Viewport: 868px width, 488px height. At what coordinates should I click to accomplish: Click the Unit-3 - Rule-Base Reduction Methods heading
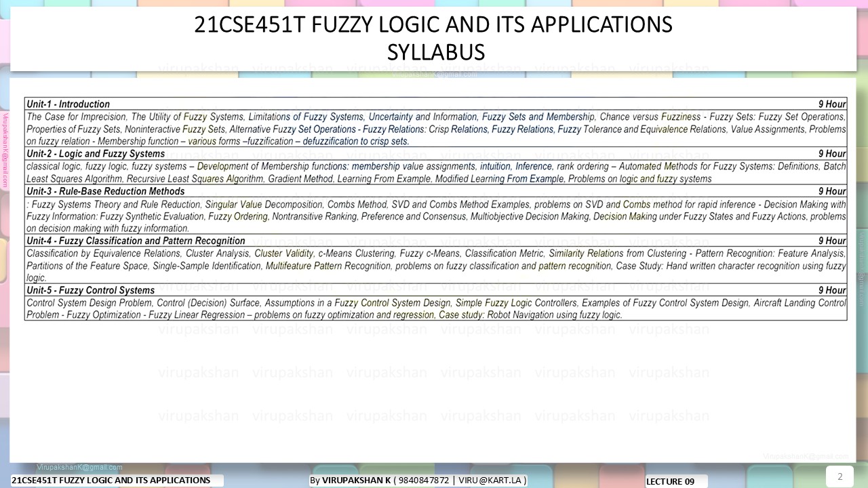coord(106,191)
